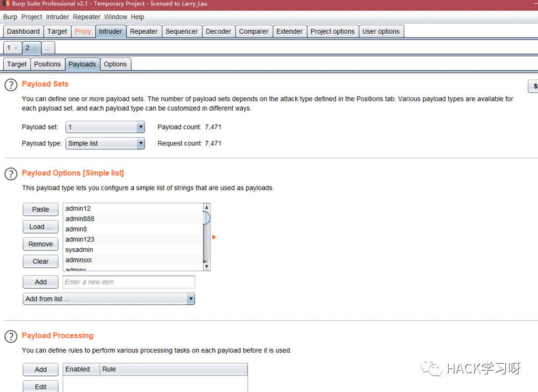Click the payload list scroll up arrow
Viewport: 538px width, 392px height.
tap(206, 207)
